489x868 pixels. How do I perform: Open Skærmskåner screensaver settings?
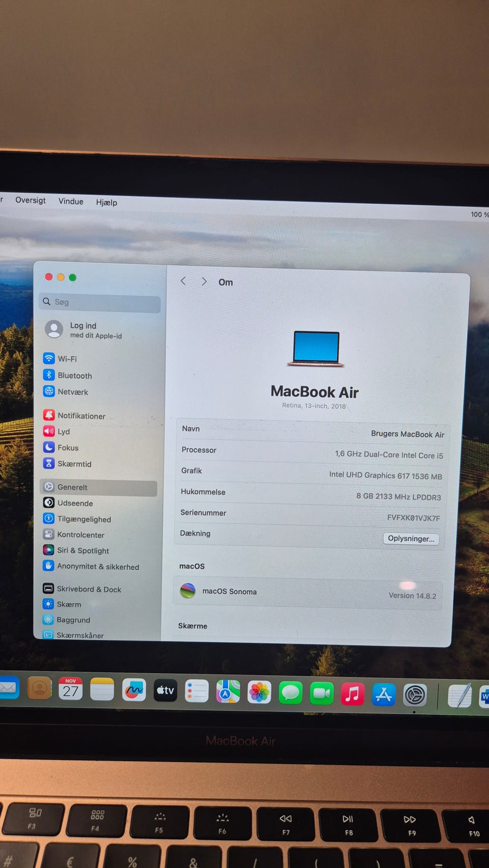[73, 635]
